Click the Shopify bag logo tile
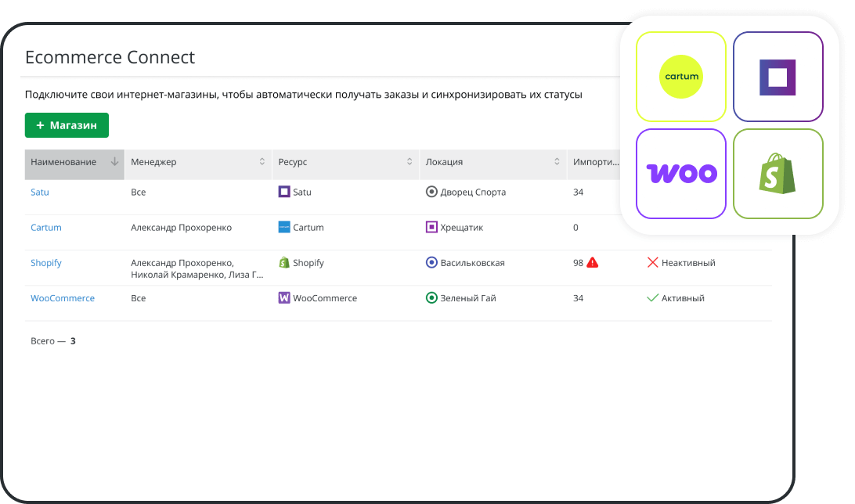Image resolution: width=855 pixels, height=504 pixels. pos(777,173)
